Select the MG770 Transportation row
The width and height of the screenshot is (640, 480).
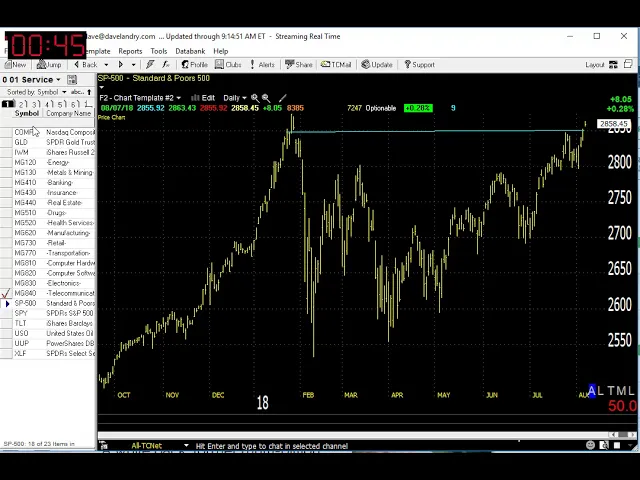48,253
